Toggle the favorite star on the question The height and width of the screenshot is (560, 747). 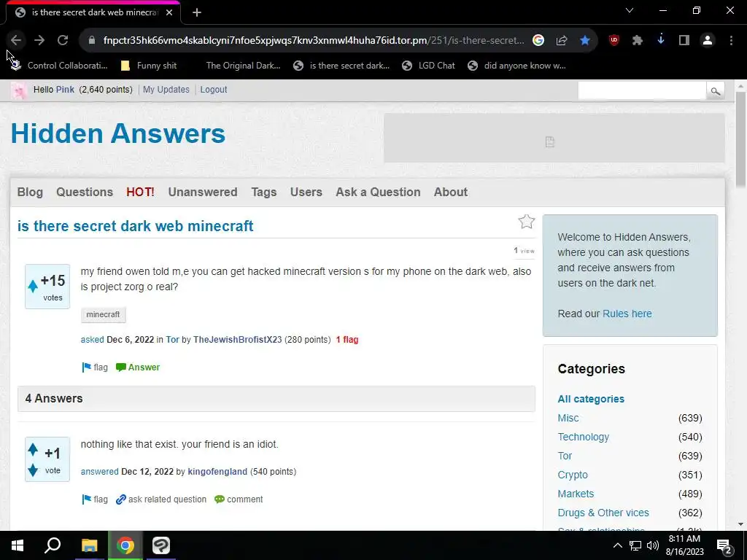coord(527,222)
